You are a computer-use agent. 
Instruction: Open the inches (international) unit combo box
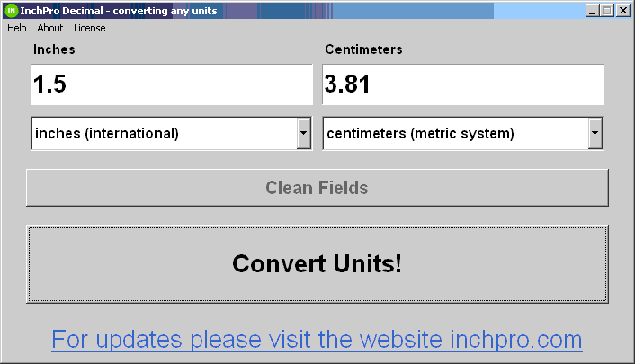[172, 133]
